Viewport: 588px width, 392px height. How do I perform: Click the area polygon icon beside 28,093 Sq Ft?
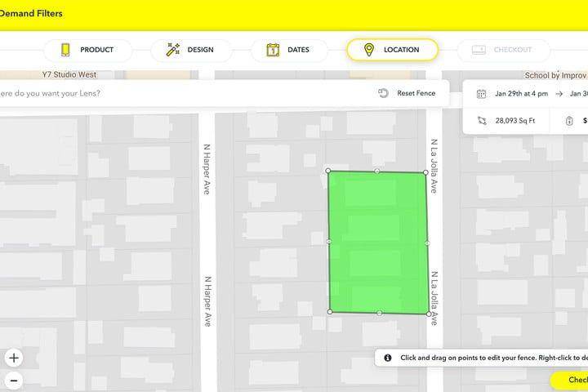click(x=482, y=121)
